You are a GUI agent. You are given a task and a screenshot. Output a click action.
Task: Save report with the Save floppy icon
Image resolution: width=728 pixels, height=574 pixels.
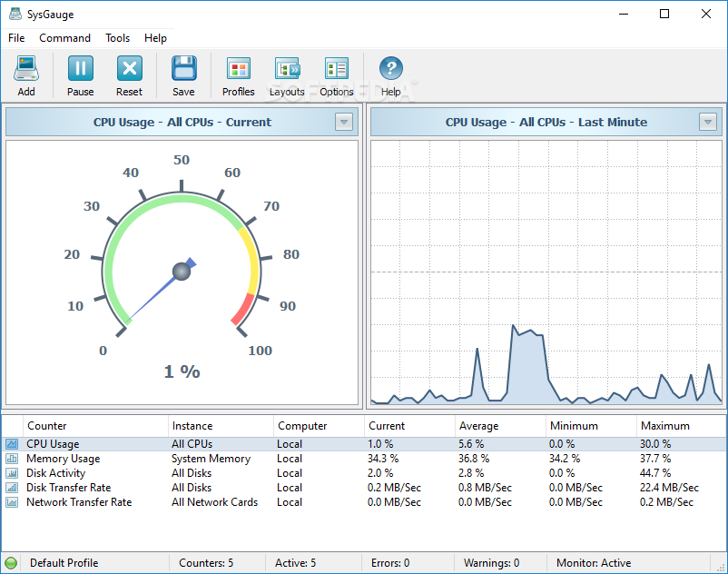184,69
